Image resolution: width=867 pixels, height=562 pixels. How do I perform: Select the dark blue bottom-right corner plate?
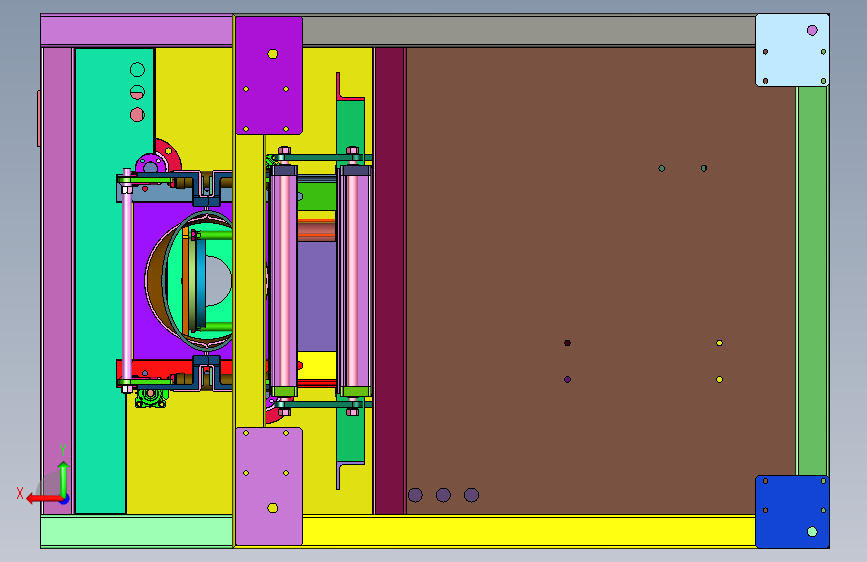[792, 512]
